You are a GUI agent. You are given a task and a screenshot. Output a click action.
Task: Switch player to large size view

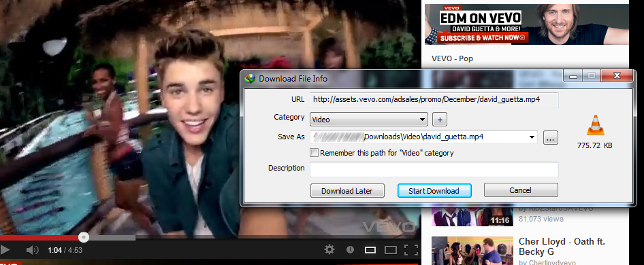(390, 250)
